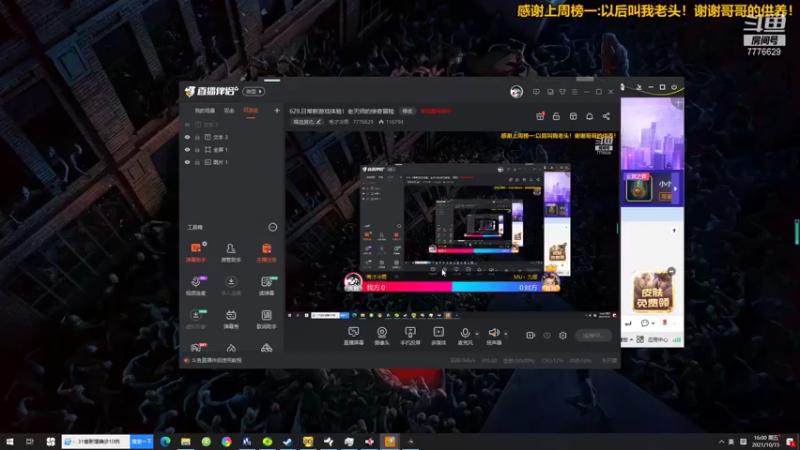
Task: Open the room manager assistant tool (房管助手)
Action: pos(231,252)
